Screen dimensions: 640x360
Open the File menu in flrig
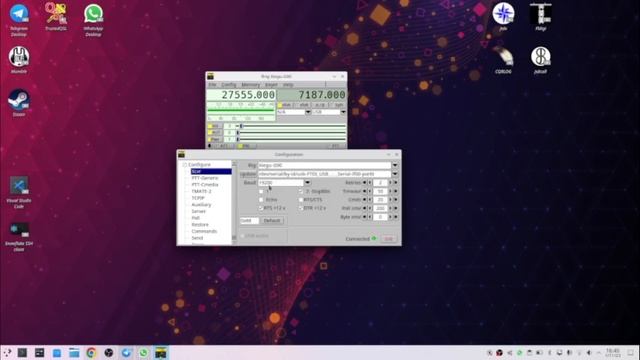212,85
